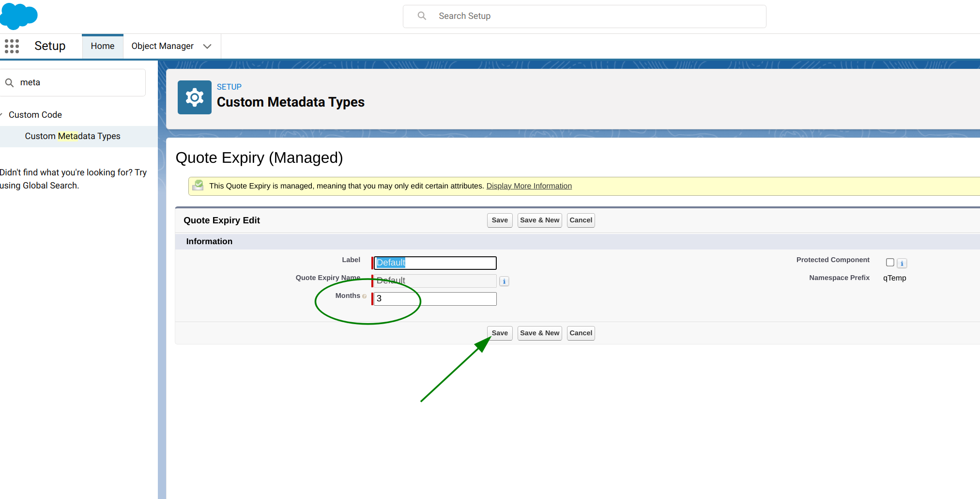Viewport: 980px width, 499px height.
Task: Click the qTemp namespace prefix value
Action: pos(894,278)
